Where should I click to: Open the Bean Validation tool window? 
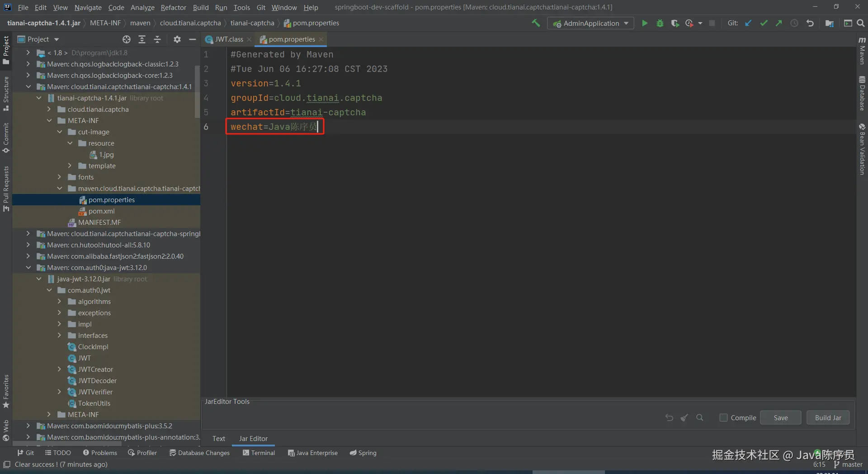(862, 149)
